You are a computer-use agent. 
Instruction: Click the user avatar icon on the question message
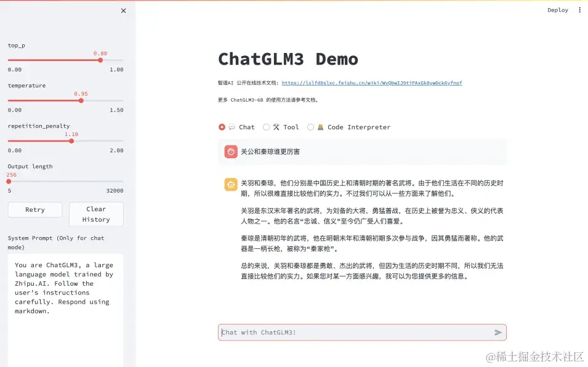point(230,151)
